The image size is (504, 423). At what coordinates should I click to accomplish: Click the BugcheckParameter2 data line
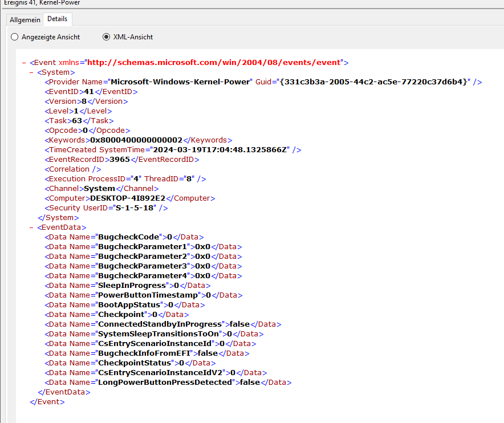[143, 257]
